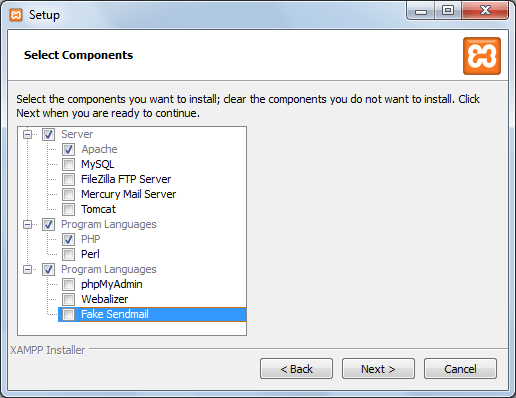This screenshot has width=516, height=398.
Task: Check the Fake Sendmail checkbox
Action: click(x=69, y=314)
